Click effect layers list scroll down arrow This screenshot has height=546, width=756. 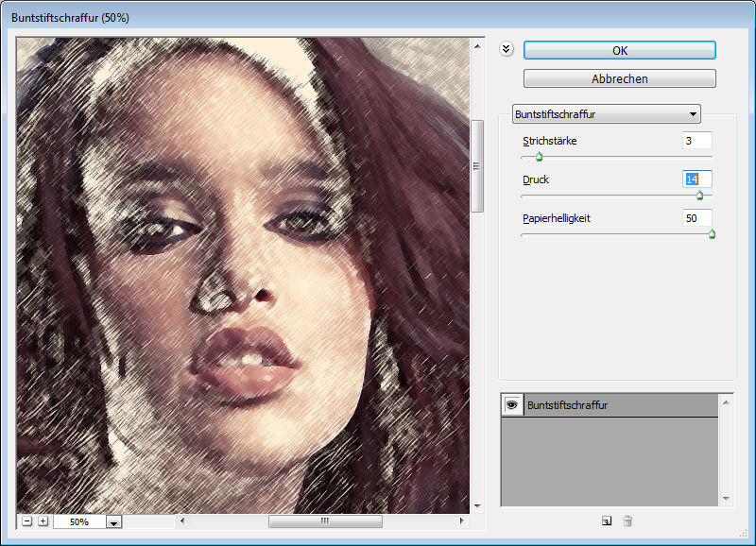click(726, 499)
